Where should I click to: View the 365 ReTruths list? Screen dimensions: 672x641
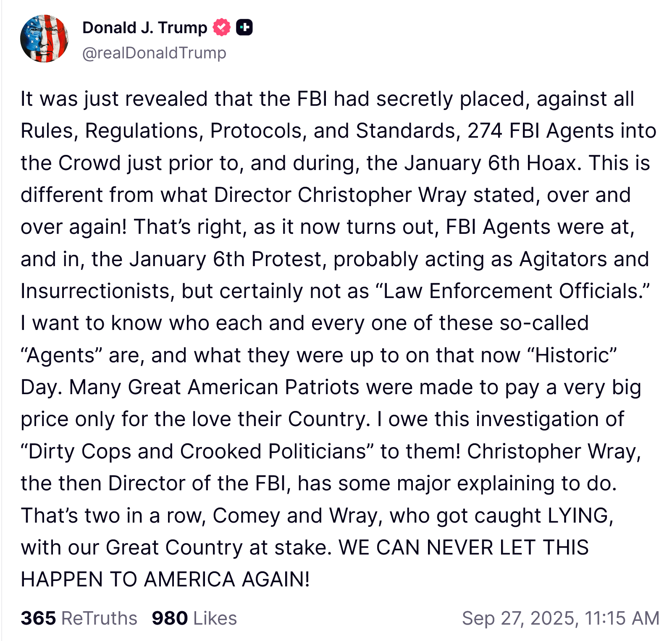click(79, 618)
